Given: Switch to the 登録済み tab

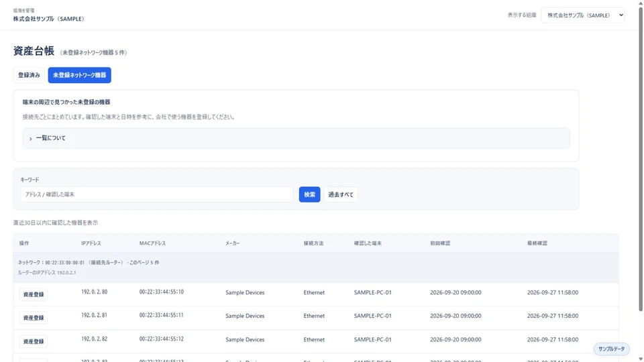Looking at the screenshot, I should pyautogui.click(x=29, y=75).
